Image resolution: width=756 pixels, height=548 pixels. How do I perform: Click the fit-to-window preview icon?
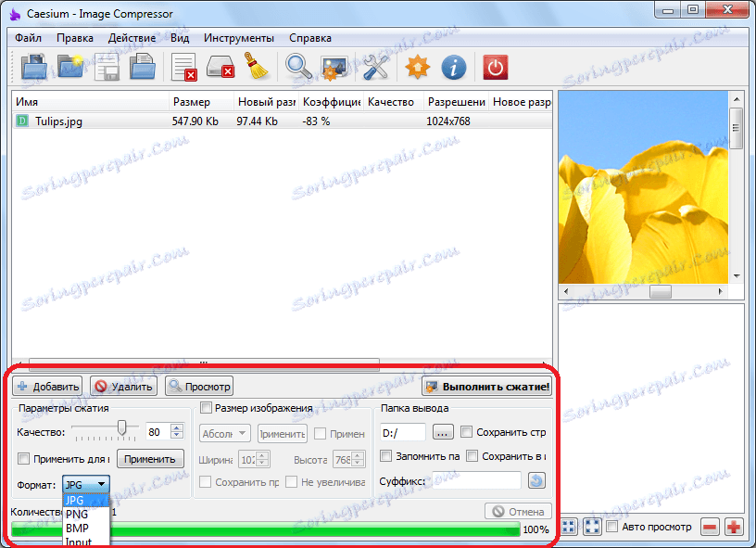click(569, 527)
